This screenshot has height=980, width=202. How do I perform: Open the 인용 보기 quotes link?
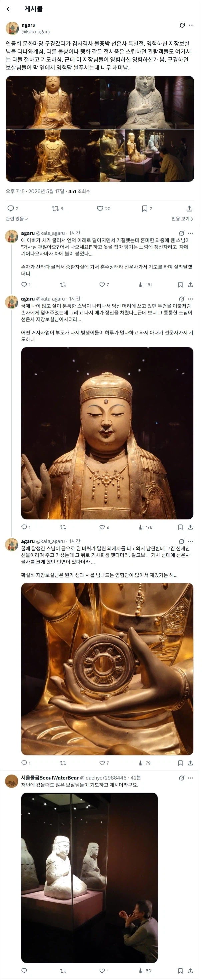click(182, 219)
